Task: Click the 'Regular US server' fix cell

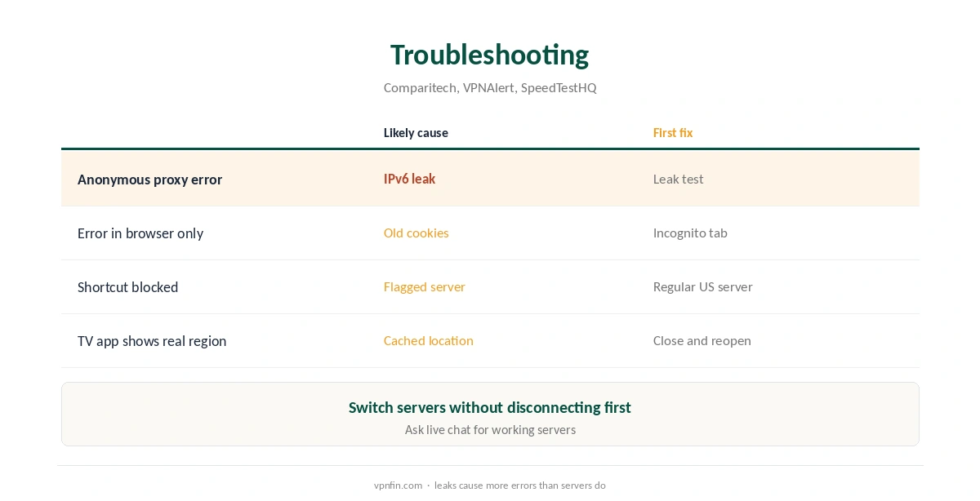Action: pos(702,286)
